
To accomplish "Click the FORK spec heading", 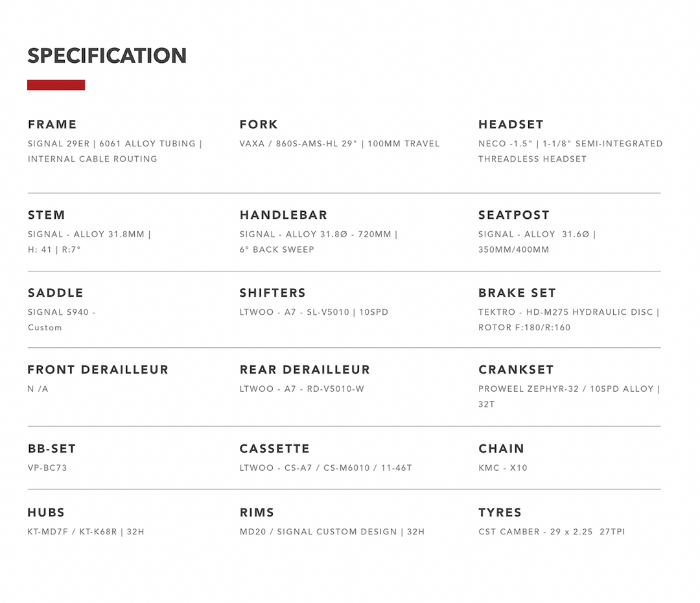I will pyautogui.click(x=259, y=124).
